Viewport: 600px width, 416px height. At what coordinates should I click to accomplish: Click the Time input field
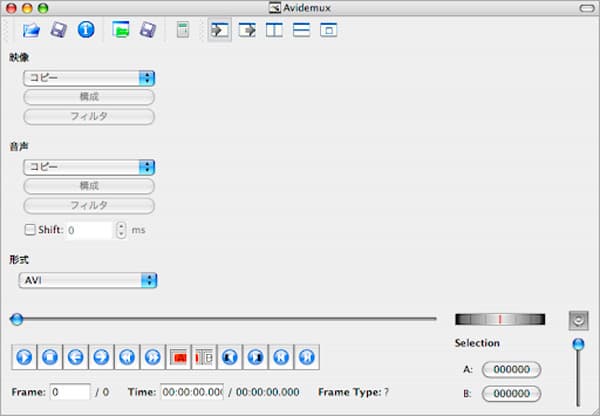[x=192, y=392]
